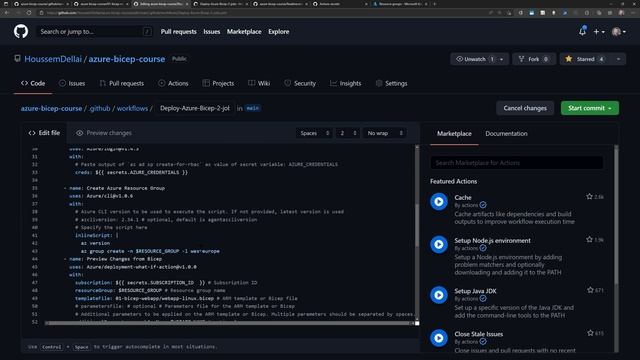Edit the Deploy-Azure-Bicep file name field
This screenshot has height=360, width=640.
195,108
